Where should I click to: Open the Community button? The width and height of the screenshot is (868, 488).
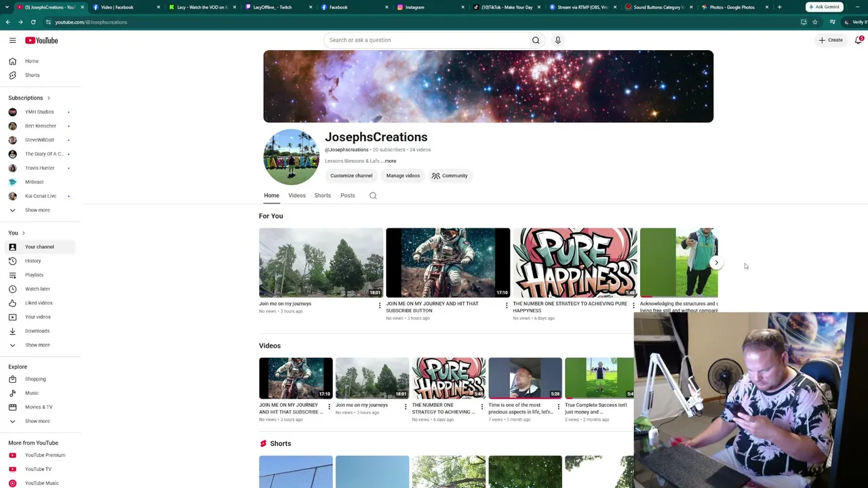point(450,176)
